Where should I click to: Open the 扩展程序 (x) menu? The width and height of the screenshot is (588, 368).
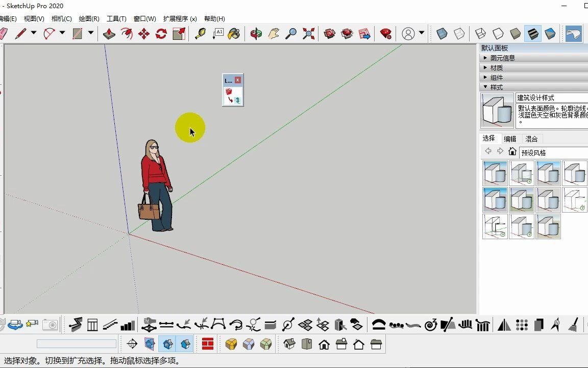point(180,19)
